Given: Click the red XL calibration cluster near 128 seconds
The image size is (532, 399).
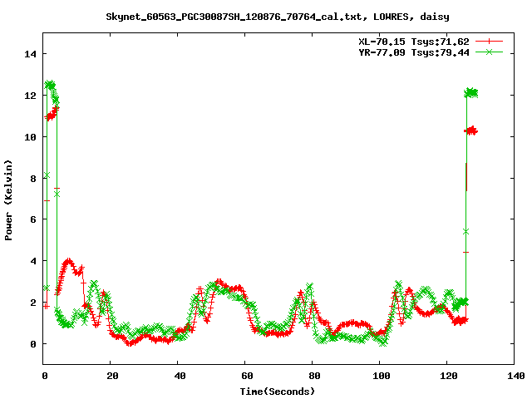Looking at the screenshot, I should click(x=471, y=131).
